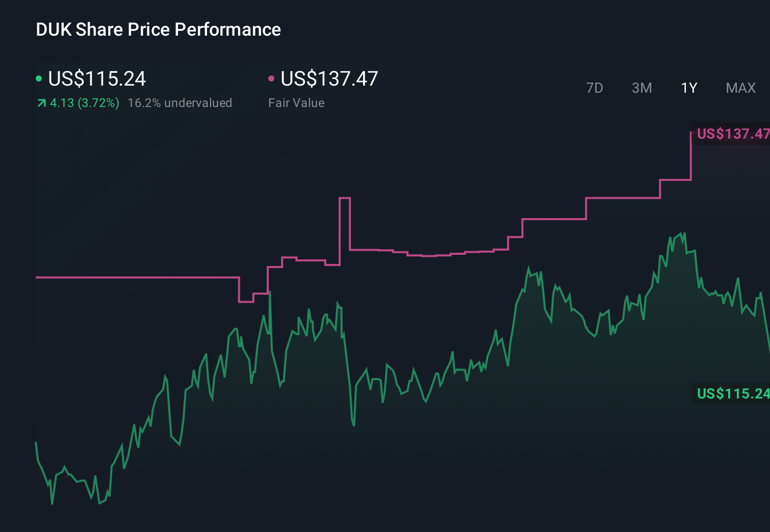Toggle the 16.2% undervalued indicator
The height and width of the screenshot is (532, 770).
pos(181,103)
